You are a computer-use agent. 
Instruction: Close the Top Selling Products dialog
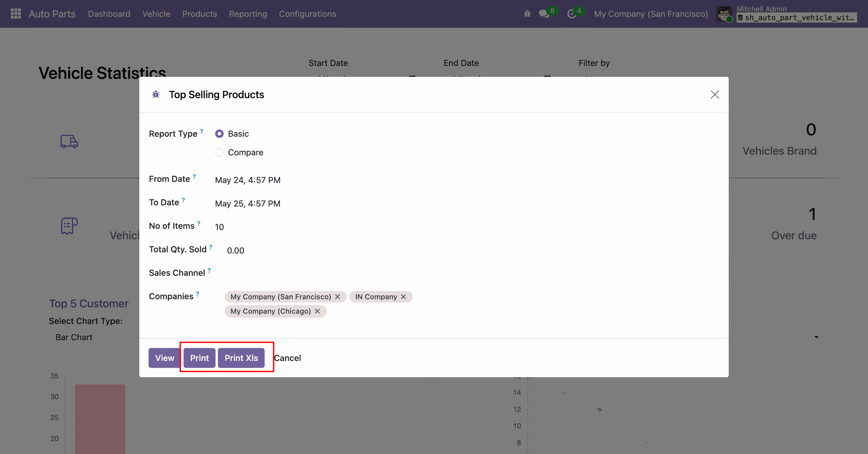click(x=715, y=94)
